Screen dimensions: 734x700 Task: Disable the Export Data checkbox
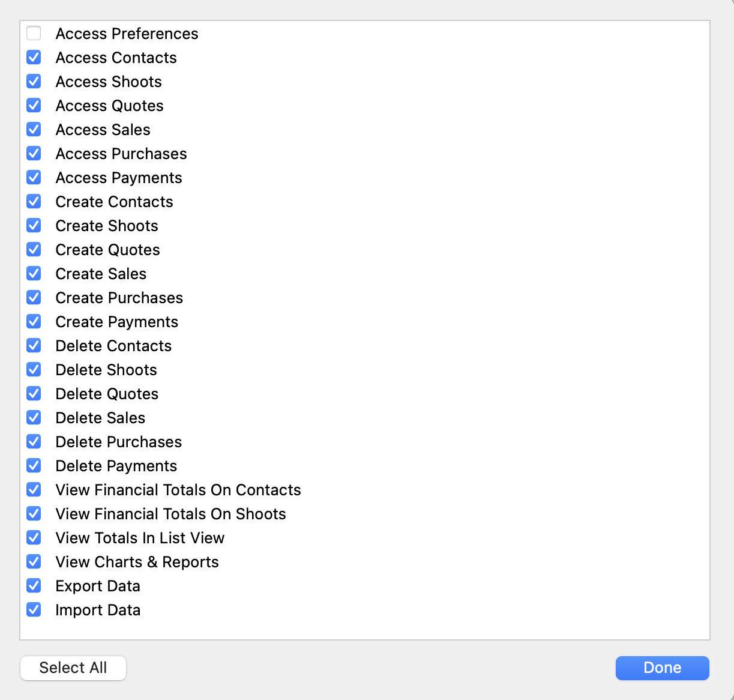[34, 586]
